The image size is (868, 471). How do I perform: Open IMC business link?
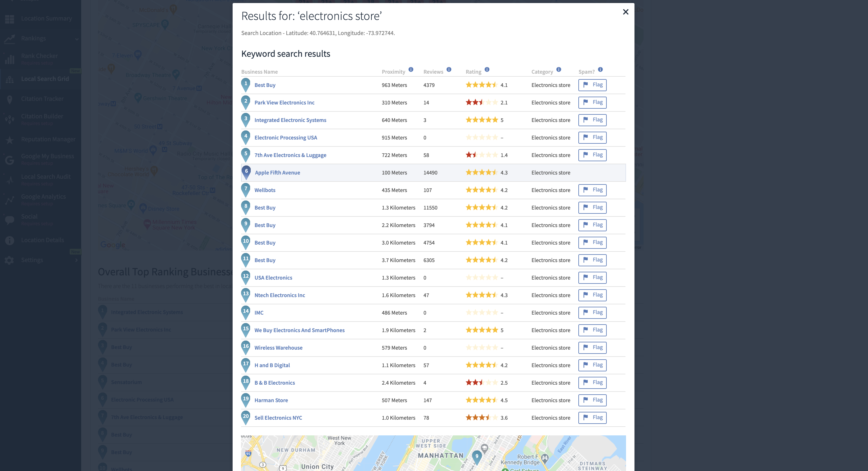[x=259, y=313]
